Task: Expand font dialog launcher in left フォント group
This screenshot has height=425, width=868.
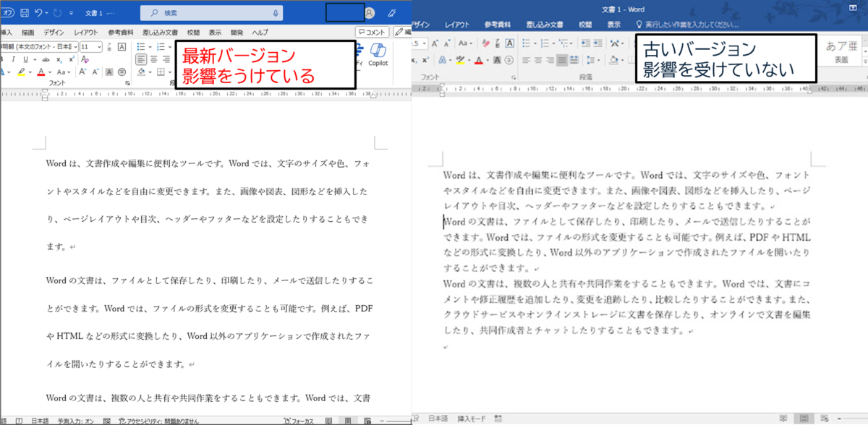Action: pos(127,83)
